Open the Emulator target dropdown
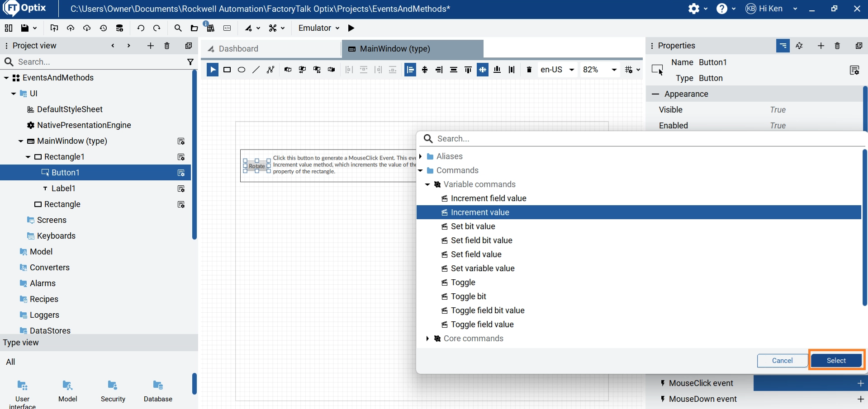868x409 pixels. coord(319,28)
